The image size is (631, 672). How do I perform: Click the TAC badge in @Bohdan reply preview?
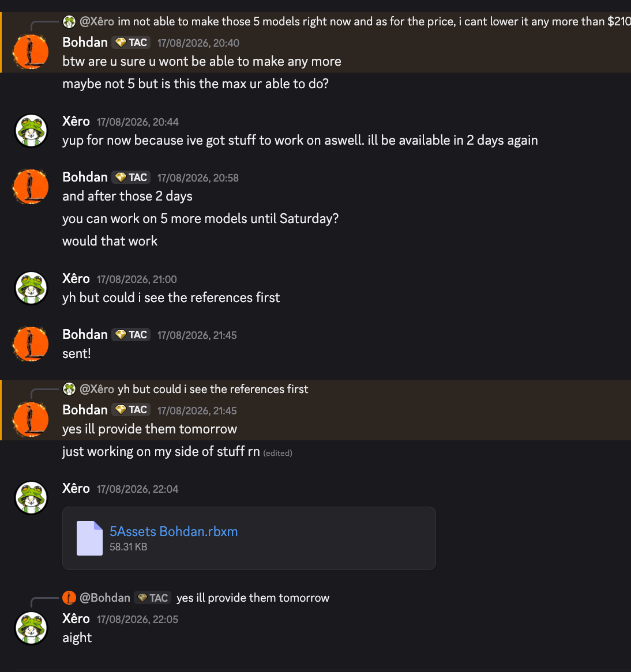pos(153,598)
